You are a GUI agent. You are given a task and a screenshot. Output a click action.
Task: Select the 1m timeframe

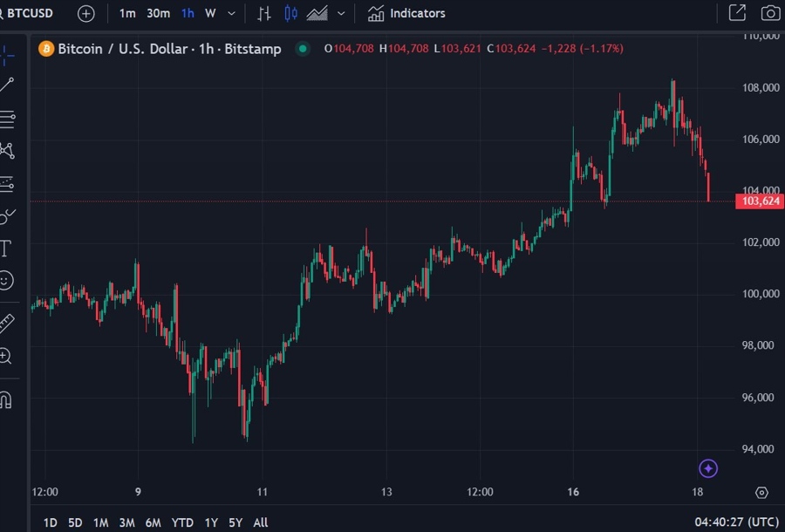[x=127, y=13]
